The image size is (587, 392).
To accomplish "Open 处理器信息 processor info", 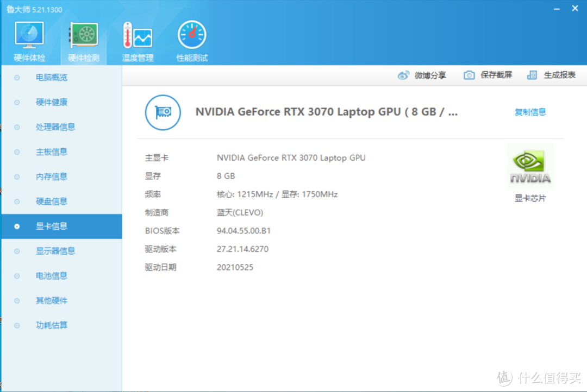I will (x=55, y=127).
